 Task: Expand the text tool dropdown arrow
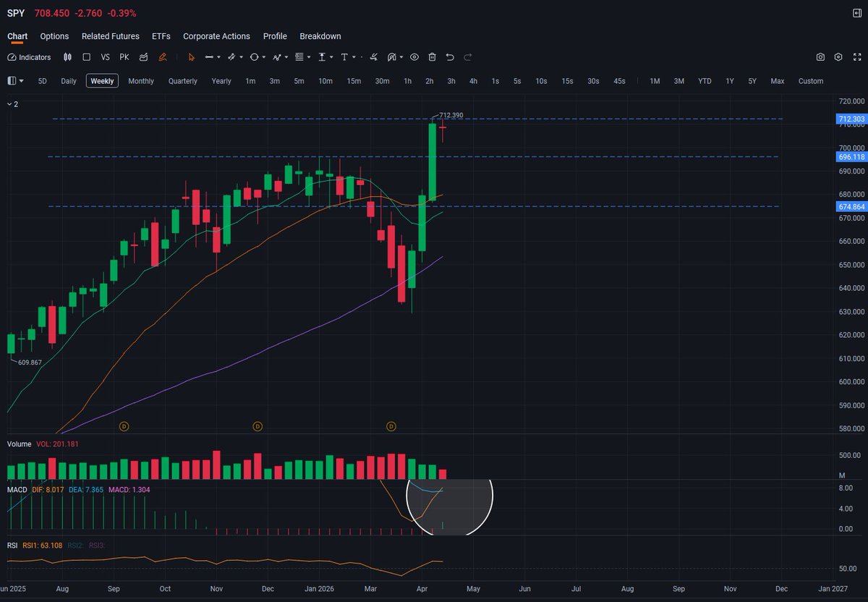click(354, 57)
